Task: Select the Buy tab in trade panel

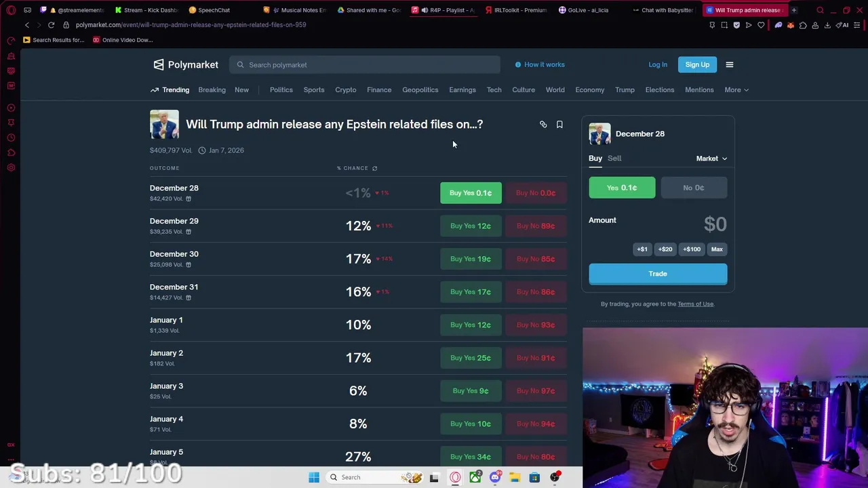Action: [595, 158]
